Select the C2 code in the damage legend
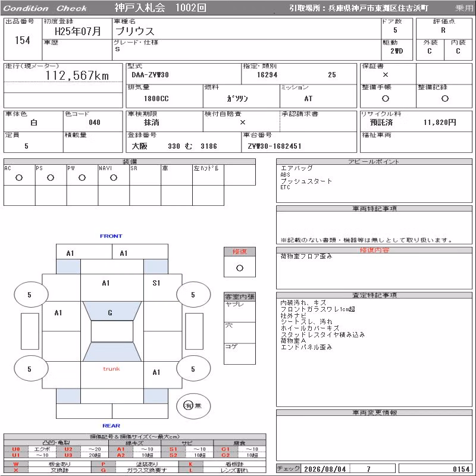Image resolution: width=476 pixels, height=476 pixels. point(226,455)
